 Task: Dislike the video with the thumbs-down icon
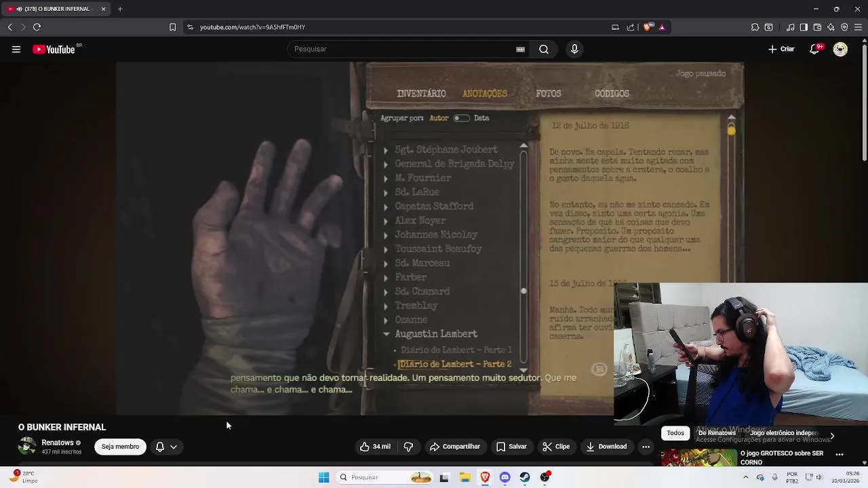(x=408, y=447)
